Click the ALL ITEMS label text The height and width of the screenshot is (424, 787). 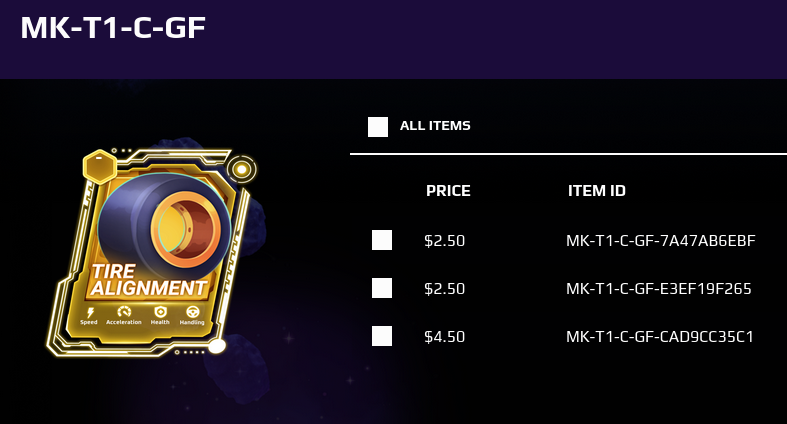pyautogui.click(x=435, y=125)
